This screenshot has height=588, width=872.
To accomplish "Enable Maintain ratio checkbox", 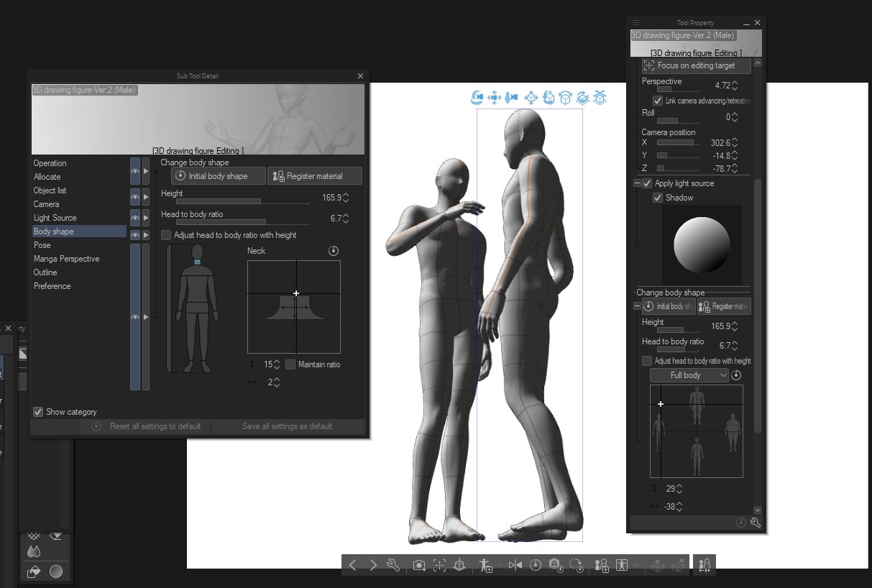I will [290, 364].
